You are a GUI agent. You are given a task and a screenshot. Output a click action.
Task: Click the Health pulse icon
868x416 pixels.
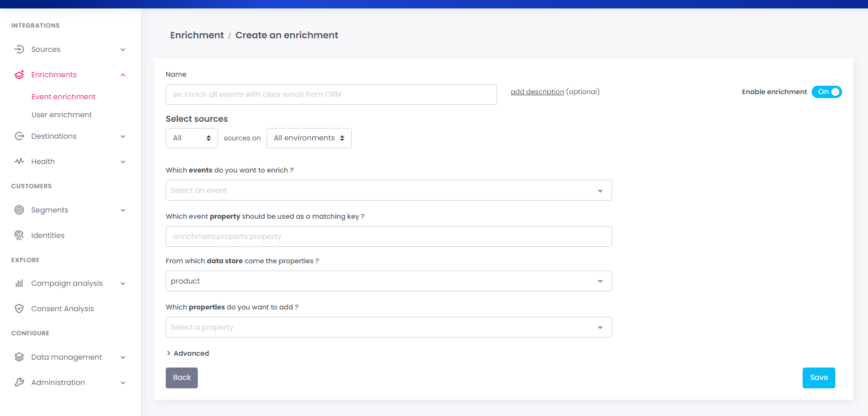click(19, 162)
